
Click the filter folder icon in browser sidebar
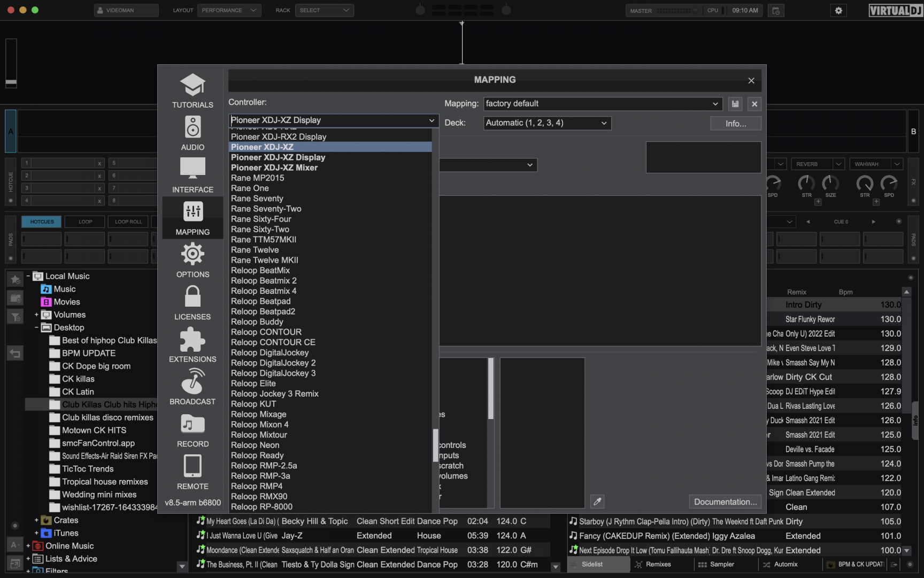click(15, 317)
